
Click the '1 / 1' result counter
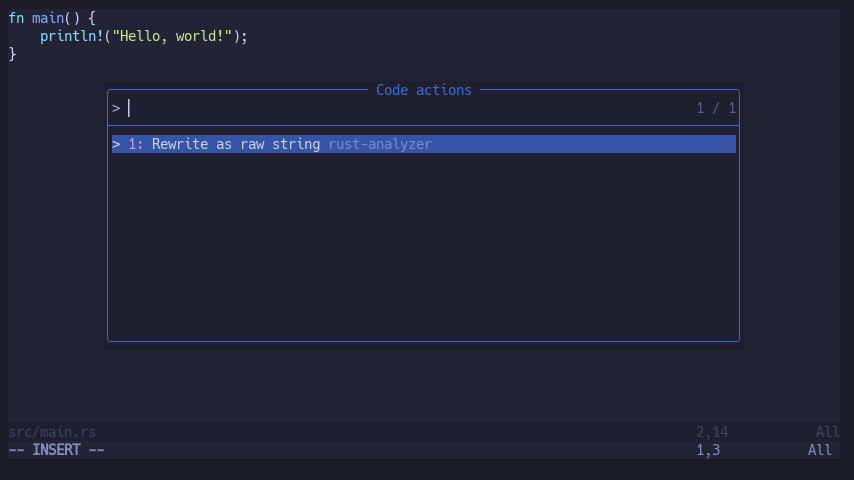point(716,108)
